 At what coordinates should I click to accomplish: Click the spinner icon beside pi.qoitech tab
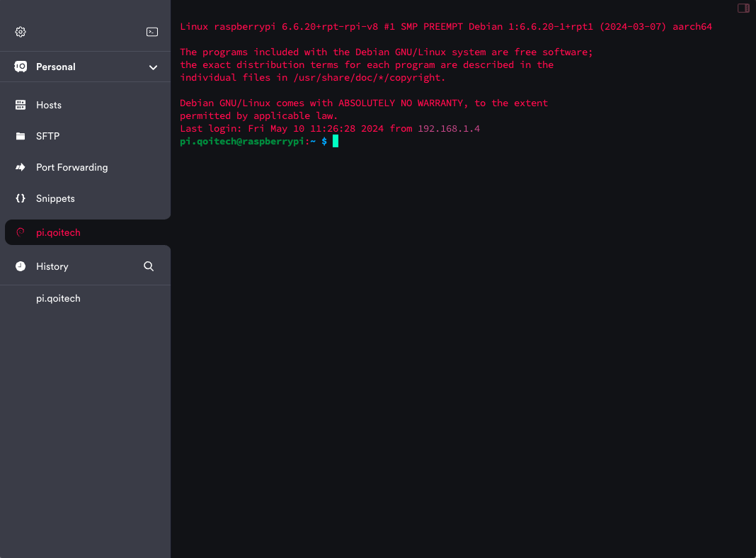tap(20, 232)
